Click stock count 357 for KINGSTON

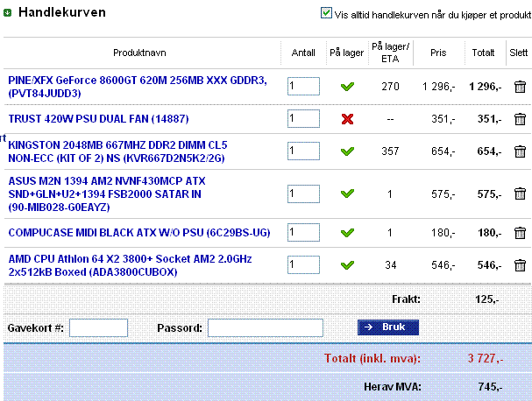(390, 151)
